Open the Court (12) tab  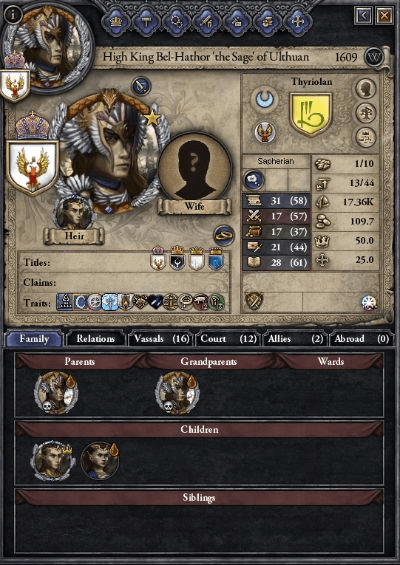coord(229,339)
